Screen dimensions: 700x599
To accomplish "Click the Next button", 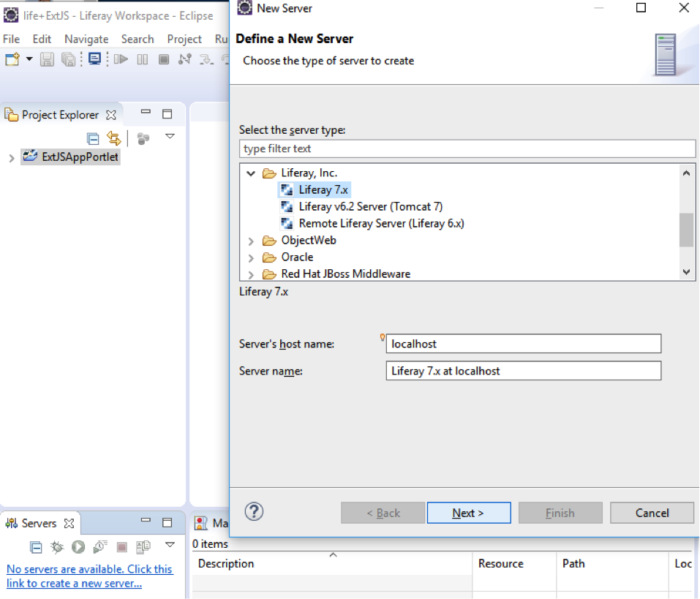I will point(469,513).
